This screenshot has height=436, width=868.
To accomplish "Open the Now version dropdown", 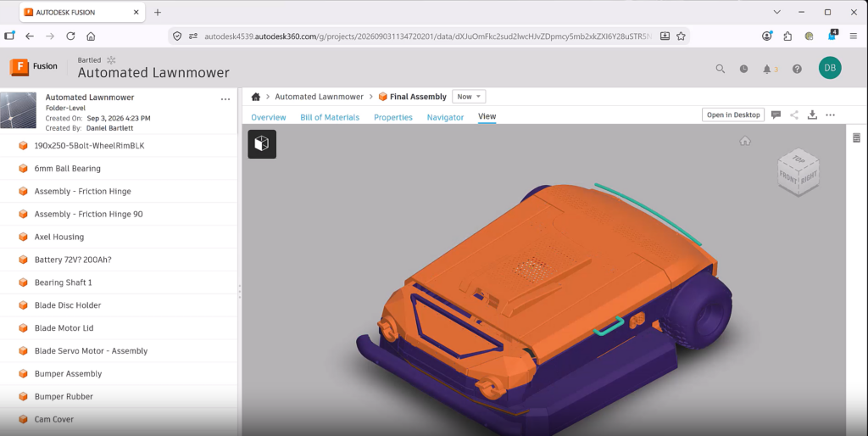I will 469,97.
